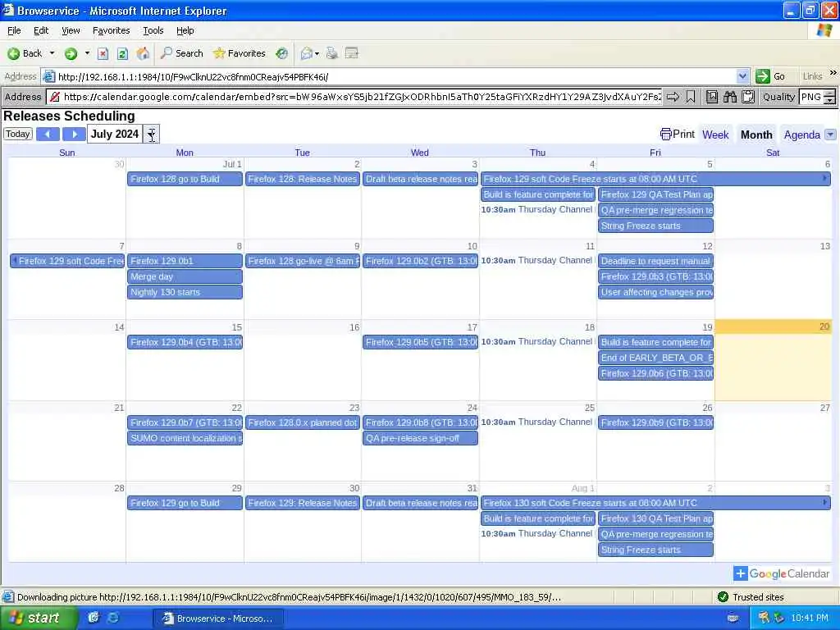Click the Trusted sites status bar indicator
Viewport: 840px width, 630px height.
point(751,597)
